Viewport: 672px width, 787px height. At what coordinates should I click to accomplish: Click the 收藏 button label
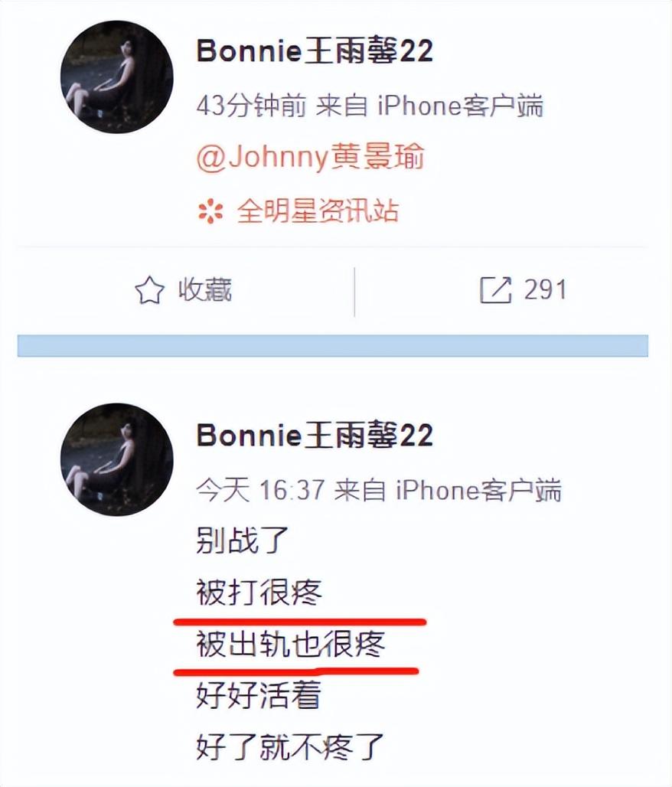click(205, 290)
